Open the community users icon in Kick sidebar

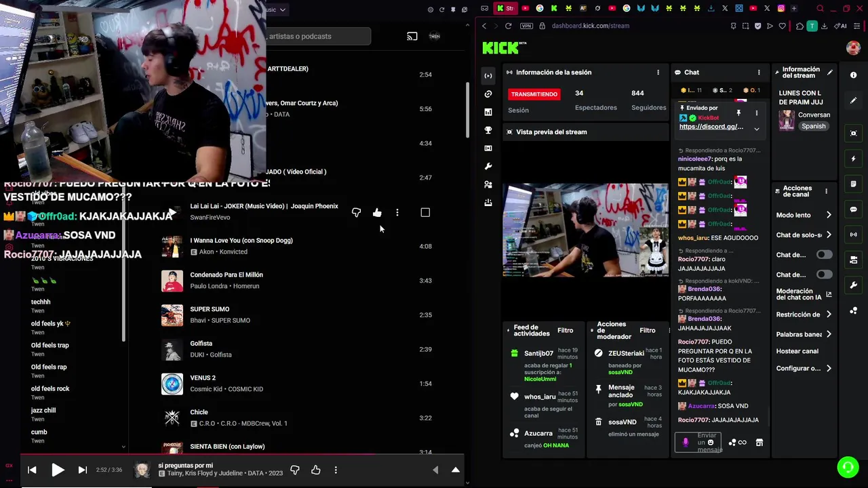488,184
